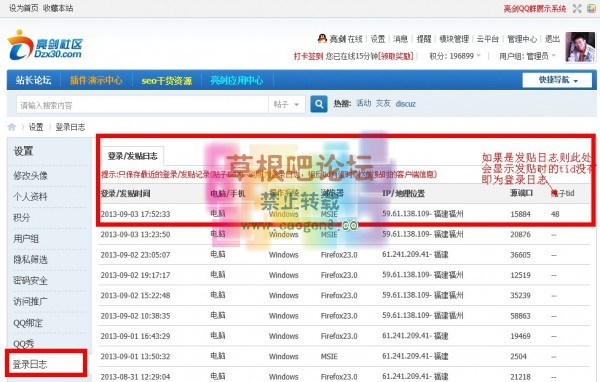Open 访问推广 in the sidebar
The image size is (600, 382).
point(30,302)
